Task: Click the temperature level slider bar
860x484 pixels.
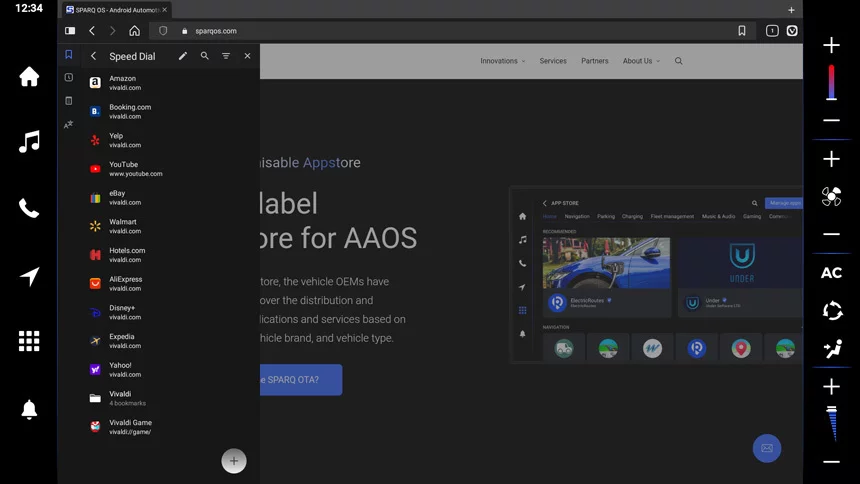Action: [x=831, y=82]
